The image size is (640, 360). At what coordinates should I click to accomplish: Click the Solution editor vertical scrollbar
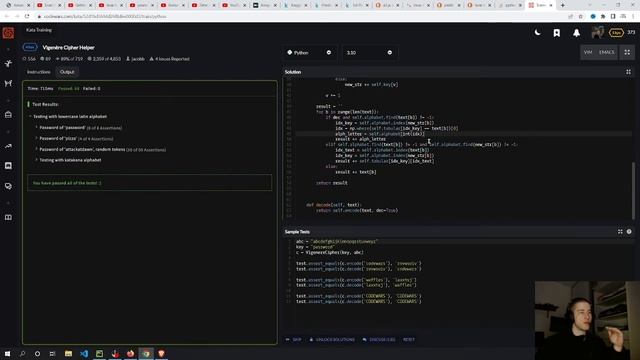(633, 191)
